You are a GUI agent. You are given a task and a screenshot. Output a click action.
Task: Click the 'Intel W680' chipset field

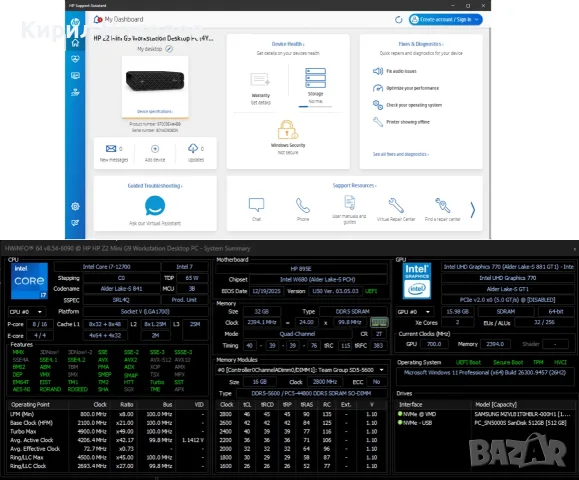pos(318,280)
